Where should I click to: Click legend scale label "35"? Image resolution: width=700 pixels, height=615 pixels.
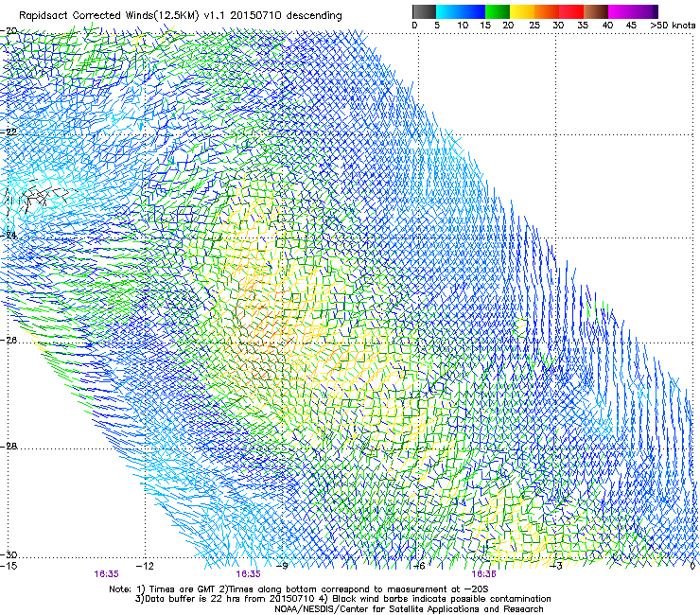[583, 26]
